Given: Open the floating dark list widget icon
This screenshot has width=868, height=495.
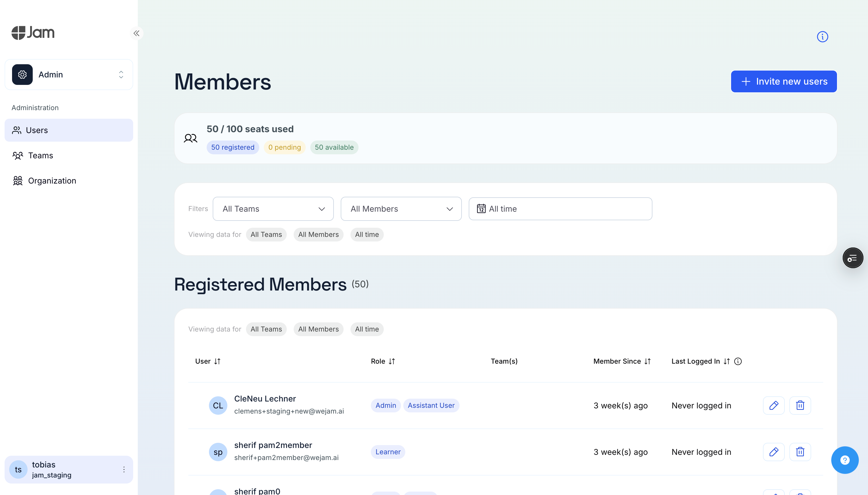Looking at the screenshot, I should [853, 258].
